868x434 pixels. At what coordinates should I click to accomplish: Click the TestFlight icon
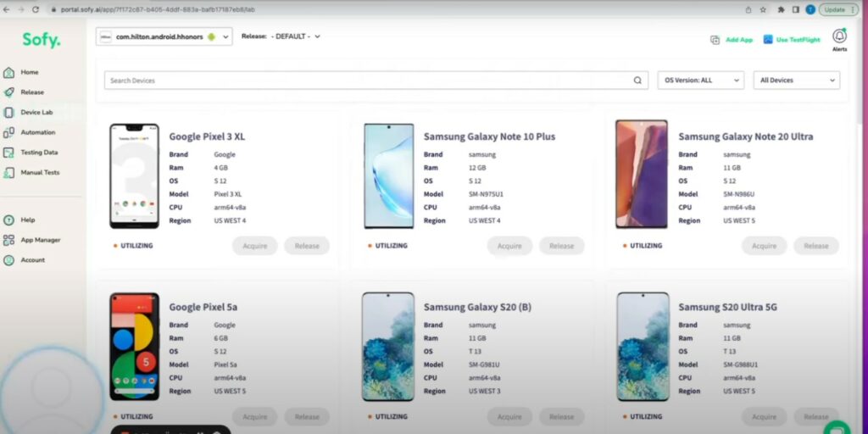(768, 40)
